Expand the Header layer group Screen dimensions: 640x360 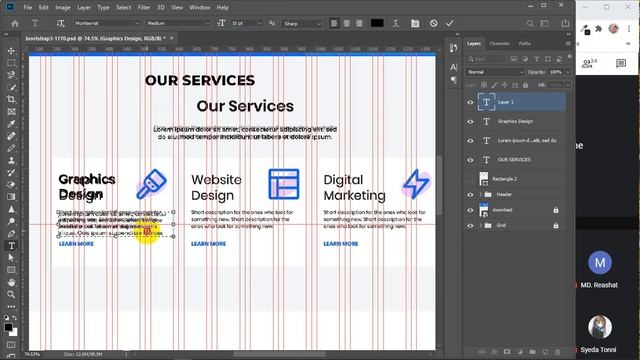coord(480,195)
